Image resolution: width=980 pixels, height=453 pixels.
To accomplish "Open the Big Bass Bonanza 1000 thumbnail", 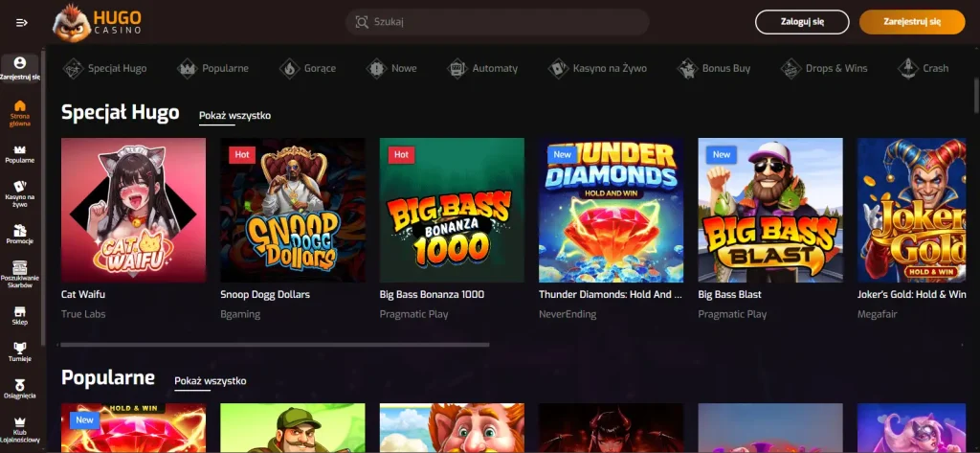I will tap(452, 211).
